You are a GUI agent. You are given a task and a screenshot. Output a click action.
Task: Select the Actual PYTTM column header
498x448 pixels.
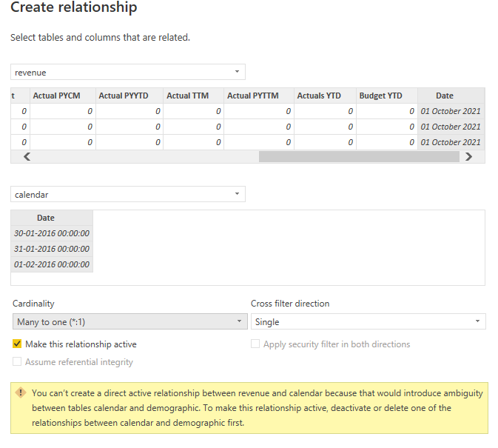pyautogui.click(x=259, y=96)
